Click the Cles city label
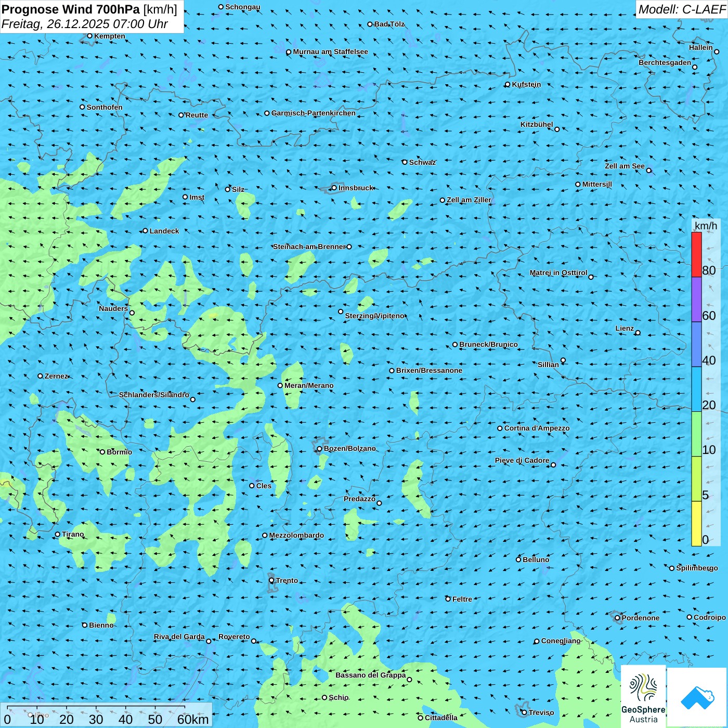This screenshot has width=728, height=728. (x=264, y=486)
